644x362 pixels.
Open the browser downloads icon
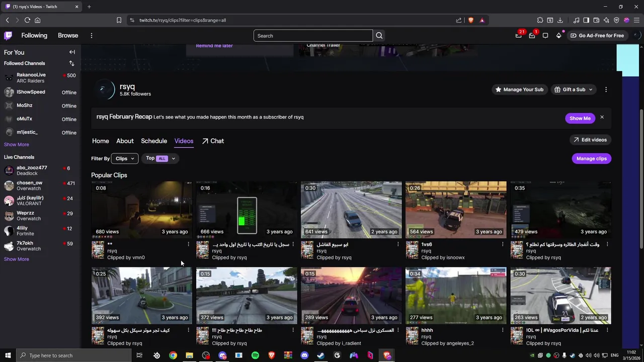click(x=560, y=20)
